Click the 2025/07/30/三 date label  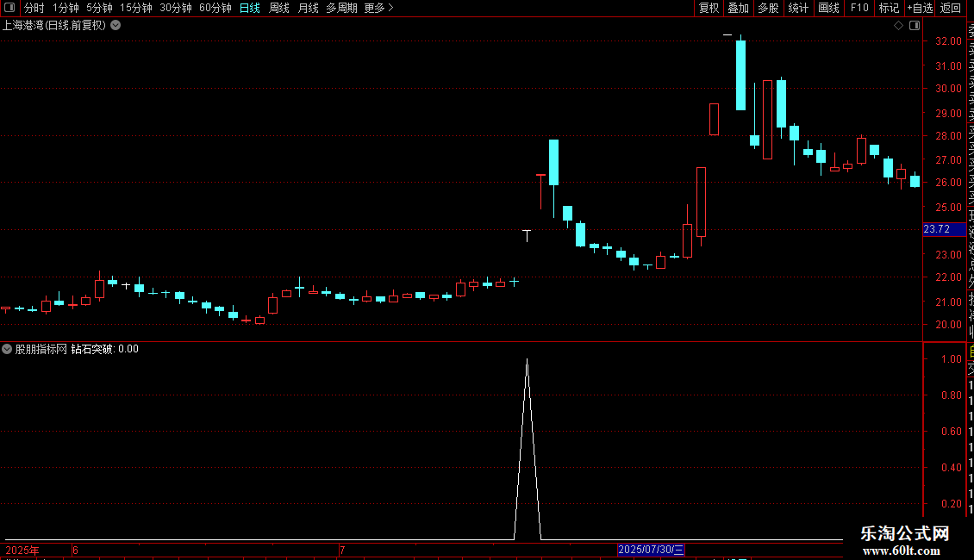point(651,550)
